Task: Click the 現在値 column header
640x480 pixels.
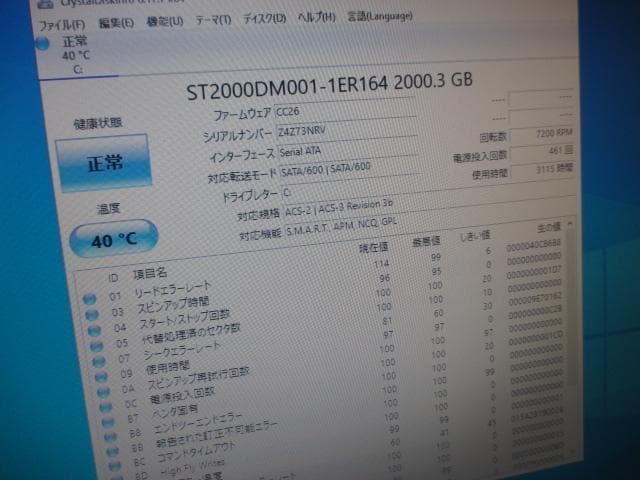Action: (x=373, y=247)
